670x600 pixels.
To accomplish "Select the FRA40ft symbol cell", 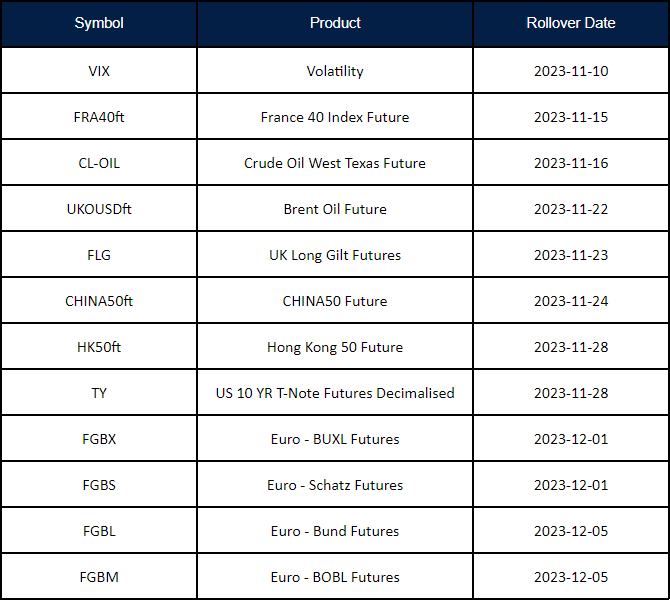I will coord(99,117).
